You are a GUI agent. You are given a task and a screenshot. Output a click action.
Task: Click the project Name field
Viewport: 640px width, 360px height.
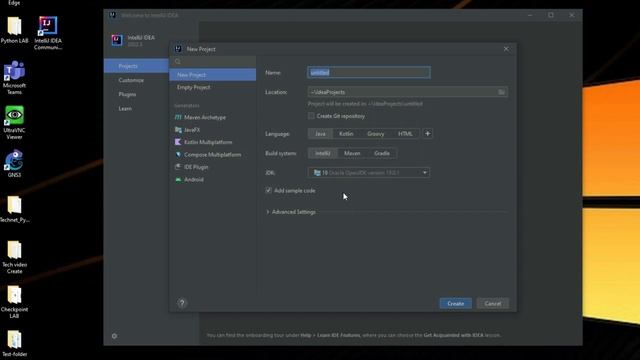pyautogui.click(x=369, y=73)
